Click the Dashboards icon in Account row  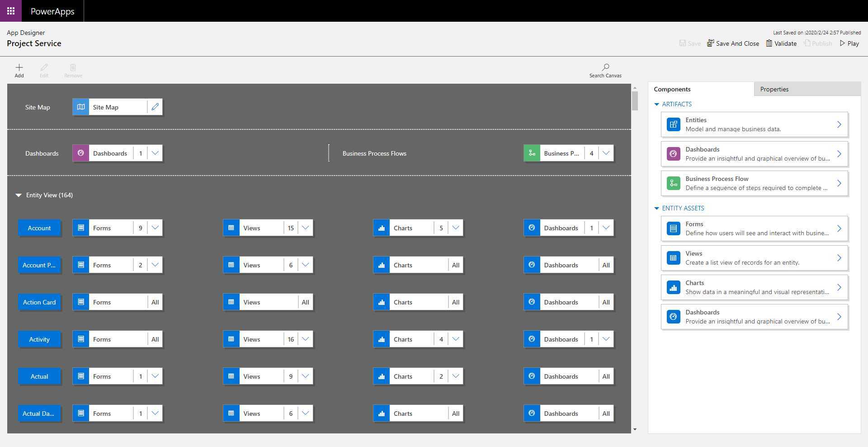pos(532,228)
